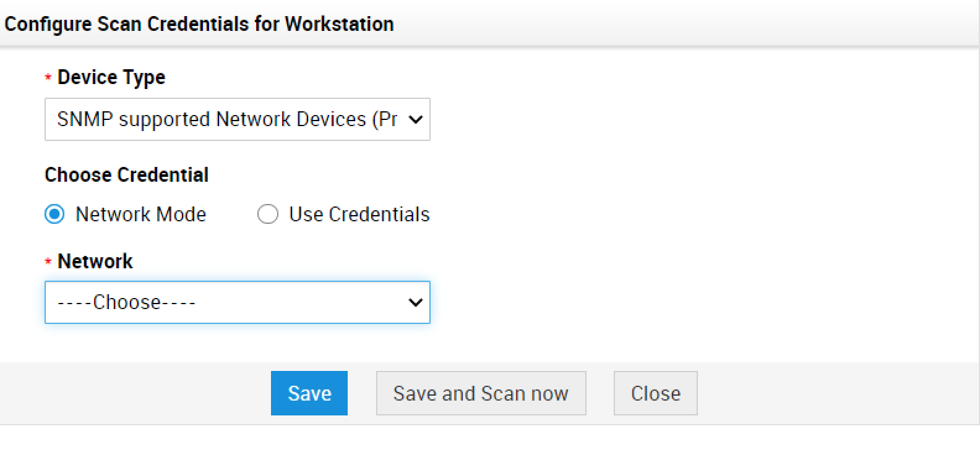The image size is (980, 455).
Task: Click the Device Type dropdown chevron arrow
Action: pyautogui.click(x=416, y=119)
